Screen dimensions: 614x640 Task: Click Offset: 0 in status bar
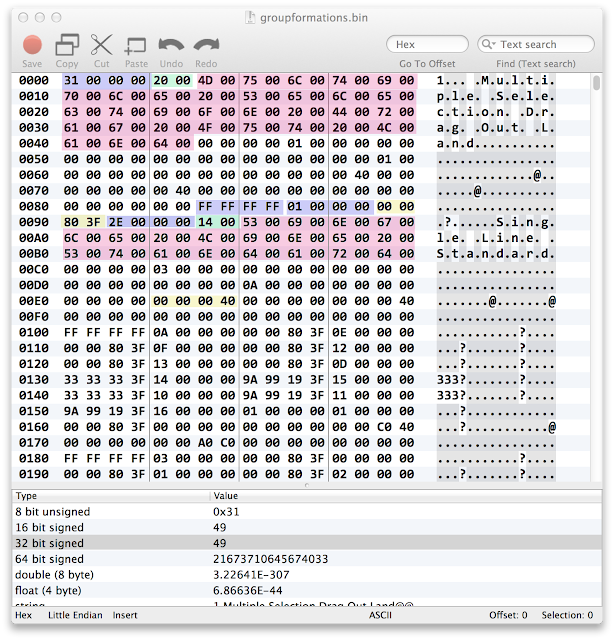point(508,615)
